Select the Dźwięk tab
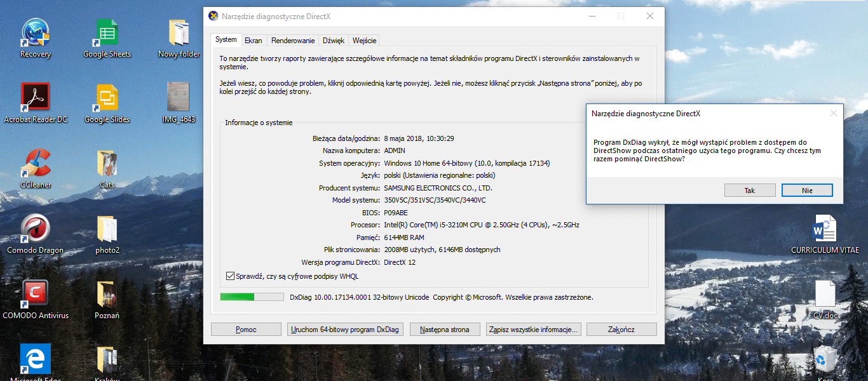The image size is (868, 381). pos(334,39)
